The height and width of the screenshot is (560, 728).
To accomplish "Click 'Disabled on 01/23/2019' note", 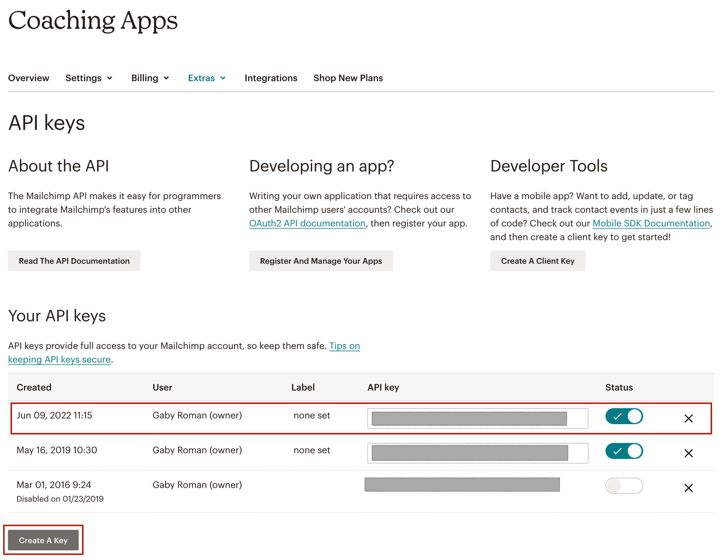I will [60, 499].
